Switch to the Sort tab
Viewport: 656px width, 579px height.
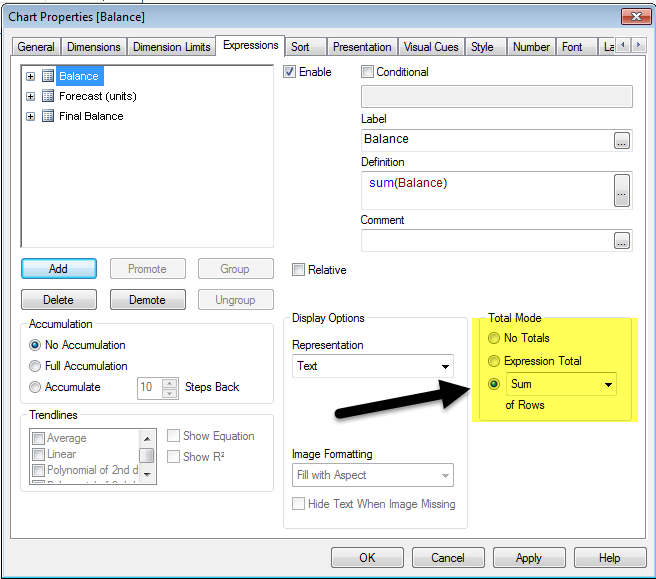(x=306, y=47)
